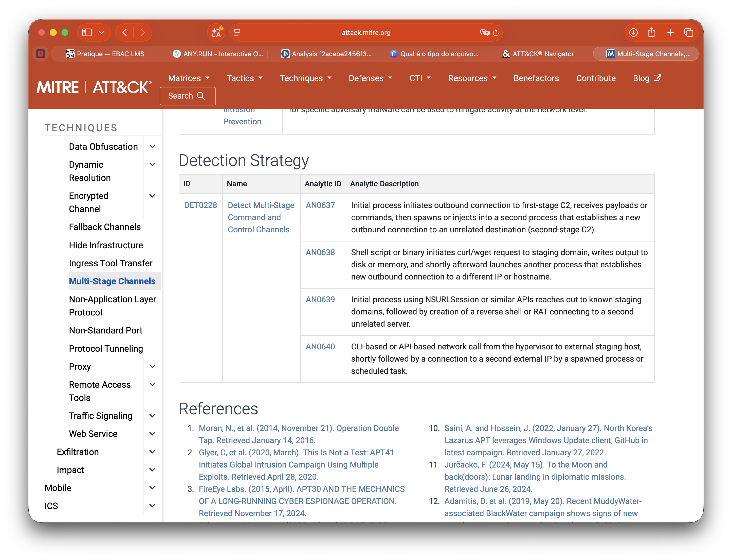732x560 pixels.
Task: Open the DET0228 detection strategy link
Action: pos(200,205)
